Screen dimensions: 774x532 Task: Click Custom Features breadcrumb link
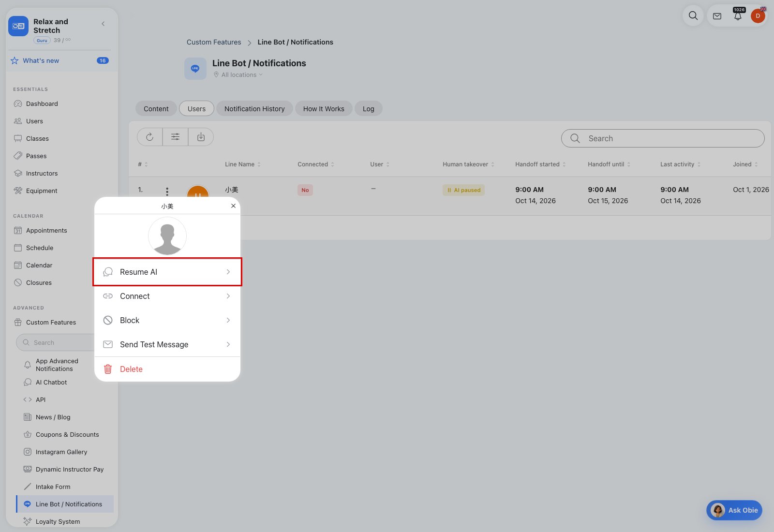(214, 42)
